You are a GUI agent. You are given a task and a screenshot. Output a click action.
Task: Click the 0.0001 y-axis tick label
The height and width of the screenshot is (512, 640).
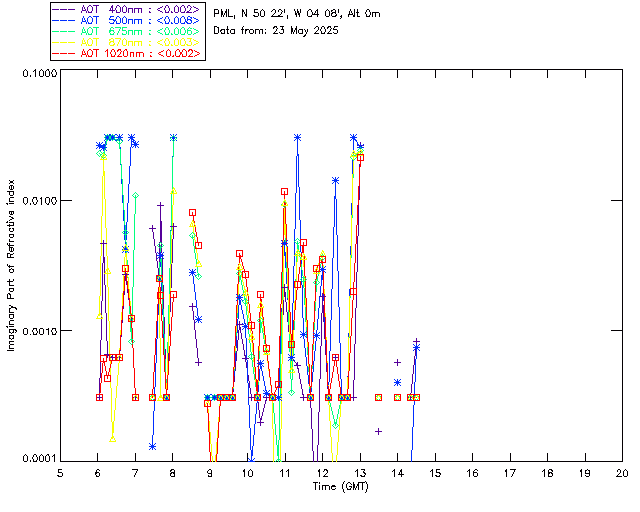click(x=36, y=458)
